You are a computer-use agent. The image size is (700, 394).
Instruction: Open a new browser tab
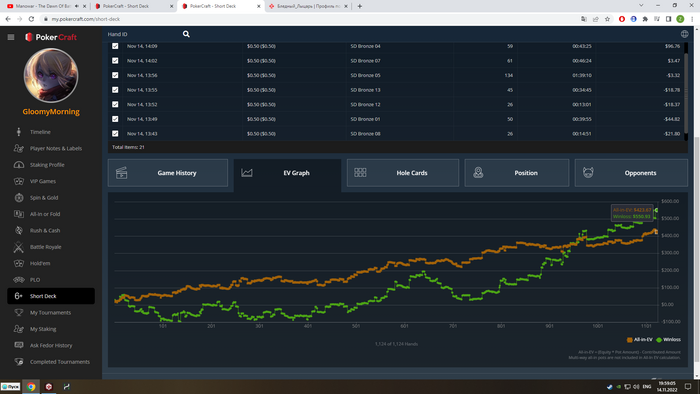click(x=359, y=6)
